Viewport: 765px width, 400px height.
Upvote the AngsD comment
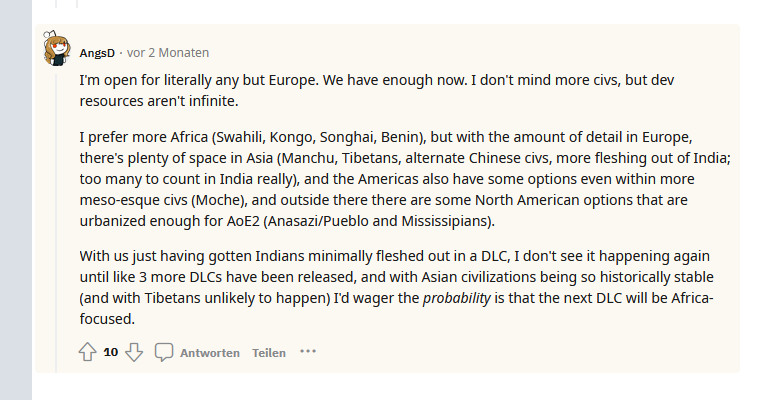[87, 352]
